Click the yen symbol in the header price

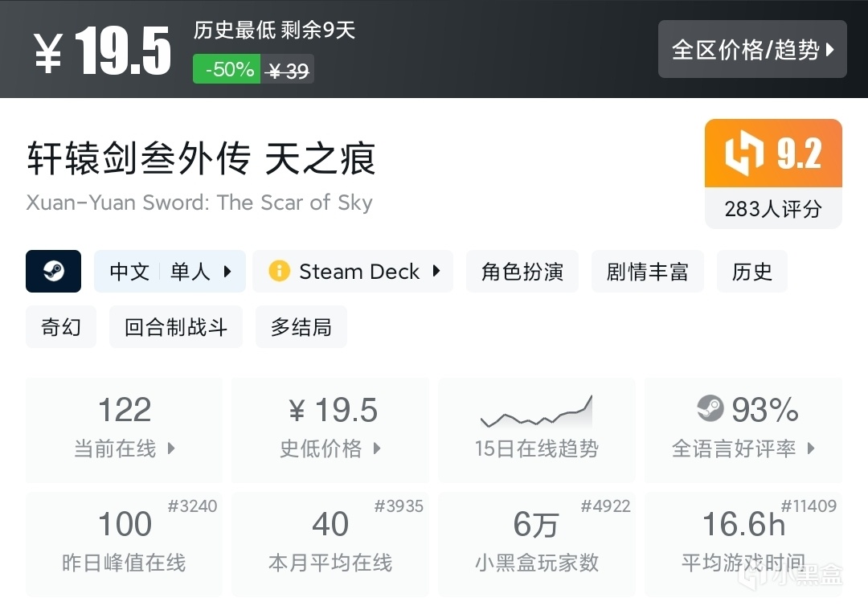click(48, 53)
